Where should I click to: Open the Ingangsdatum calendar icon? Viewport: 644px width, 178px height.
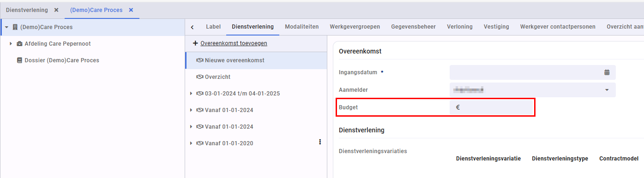pos(607,72)
